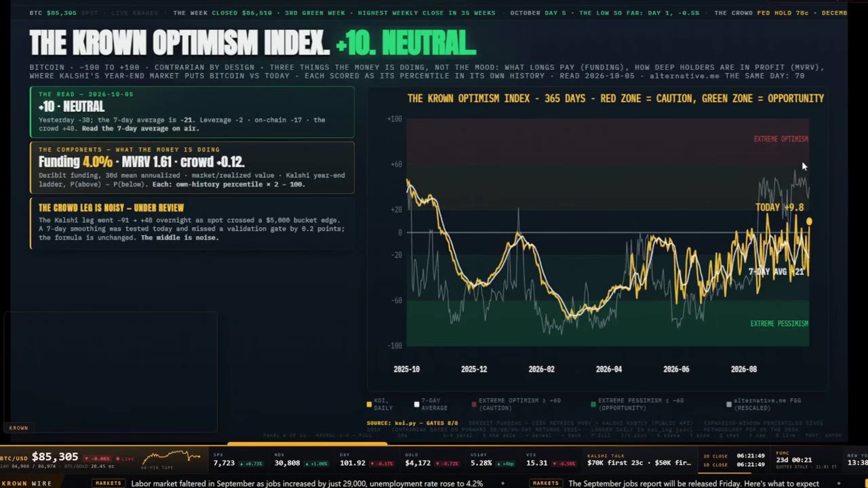Image resolution: width=868 pixels, height=488 pixels.
Task: Click the SPX +0.73% green change badge
Action: (251, 464)
